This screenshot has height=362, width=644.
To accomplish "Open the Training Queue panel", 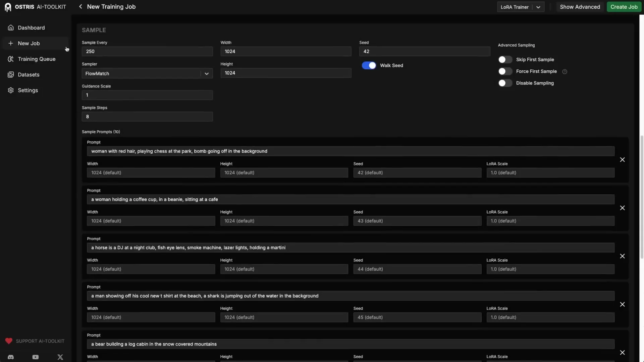I will (x=37, y=59).
